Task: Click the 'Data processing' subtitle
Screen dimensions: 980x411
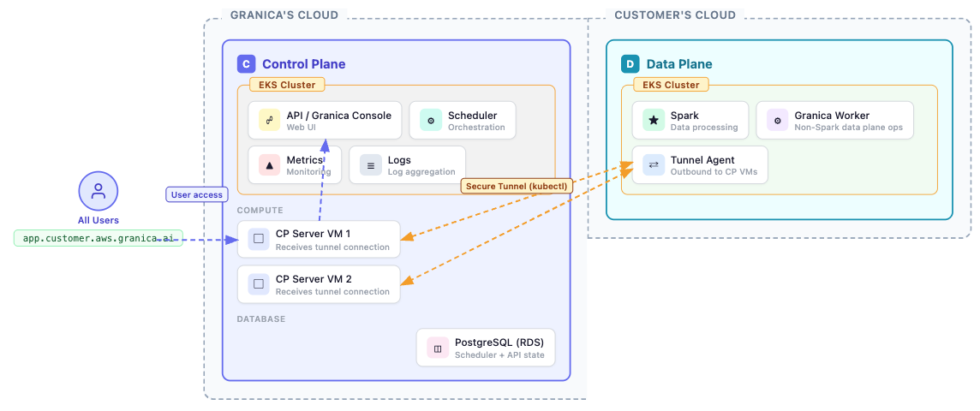Action: click(x=704, y=128)
